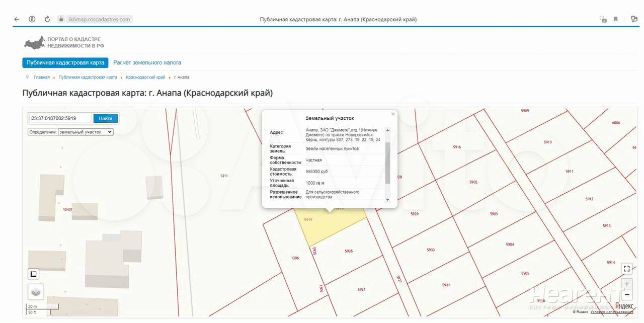This screenshot has height=323, width=644.
Task: Switch to Расчет земельного налога tab
Action: [147, 63]
